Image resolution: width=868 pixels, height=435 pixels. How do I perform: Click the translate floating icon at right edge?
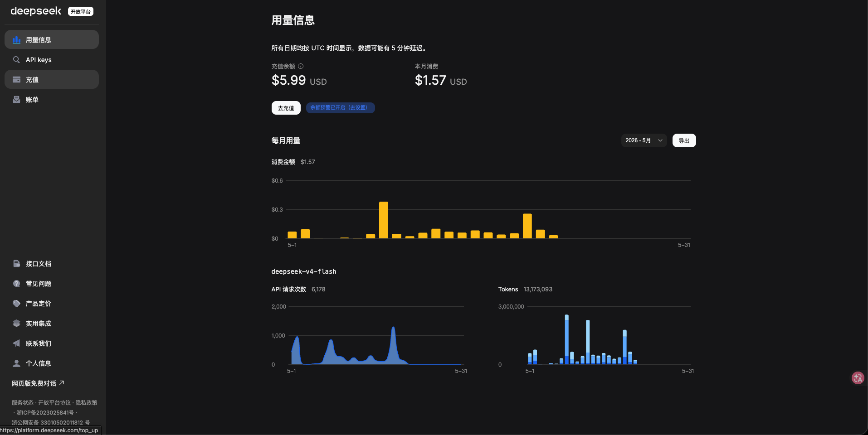858,378
